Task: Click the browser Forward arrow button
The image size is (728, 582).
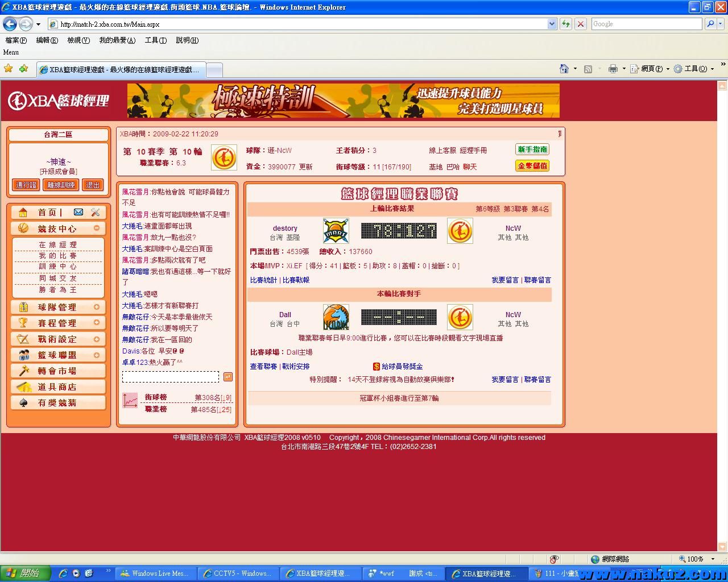Action: [26, 24]
